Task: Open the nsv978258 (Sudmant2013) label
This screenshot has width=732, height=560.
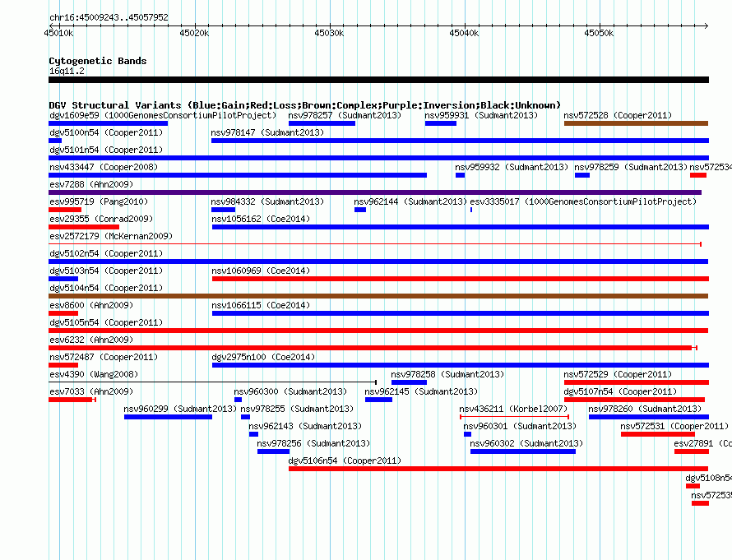Action: pyautogui.click(x=447, y=374)
